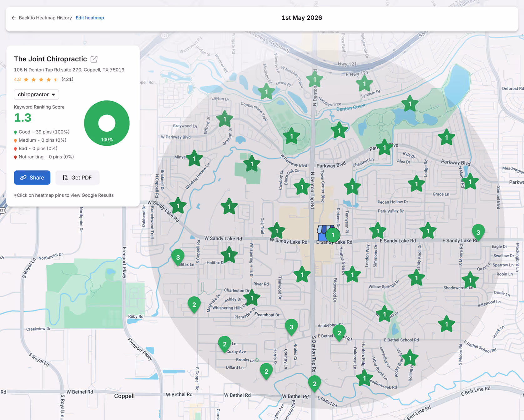
Task: Click the star pin near Willow Springs Dr
Action: tap(416, 278)
